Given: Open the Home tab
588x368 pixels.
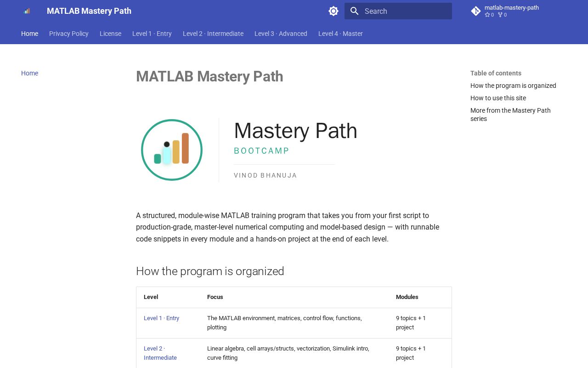Looking at the screenshot, I should [x=30, y=34].
